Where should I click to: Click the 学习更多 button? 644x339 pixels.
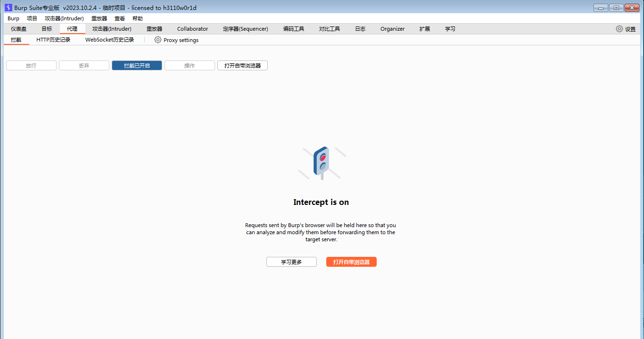tap(291, 262)
